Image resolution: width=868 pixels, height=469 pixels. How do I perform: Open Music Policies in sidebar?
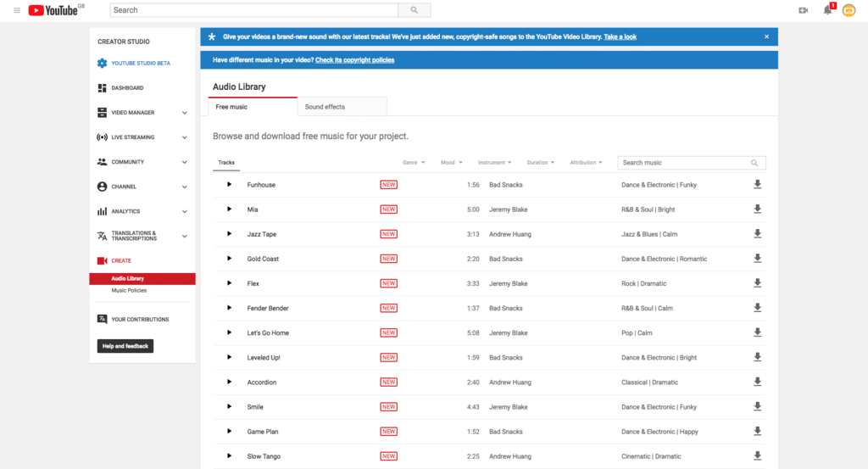pyautogui.click(x=129, y=290)
